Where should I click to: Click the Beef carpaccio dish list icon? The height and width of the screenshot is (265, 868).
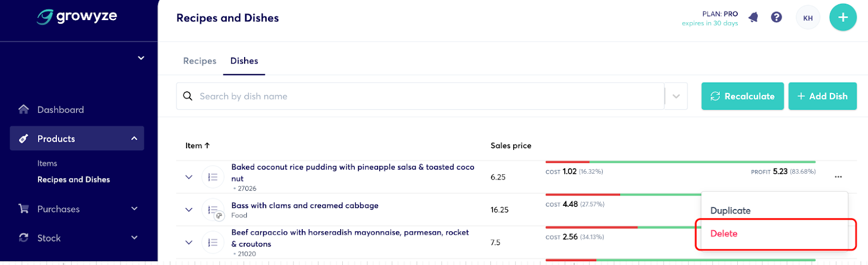click(213, 242)
